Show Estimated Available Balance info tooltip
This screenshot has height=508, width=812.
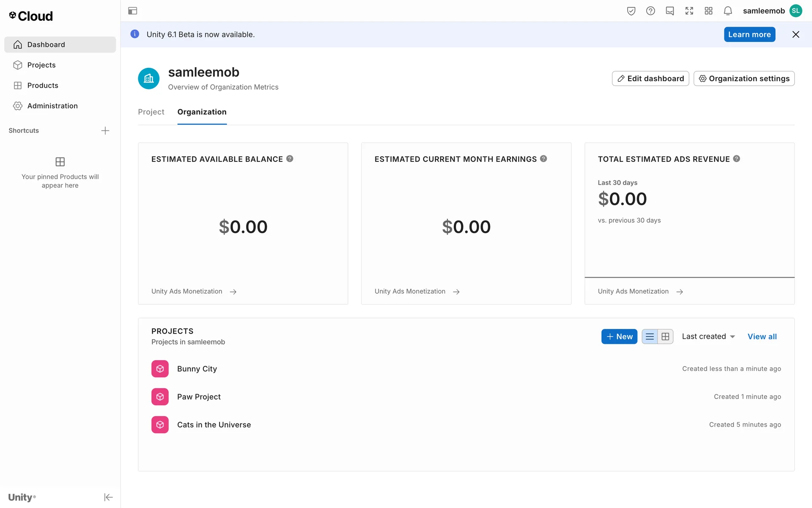click(x=290, y=159)
